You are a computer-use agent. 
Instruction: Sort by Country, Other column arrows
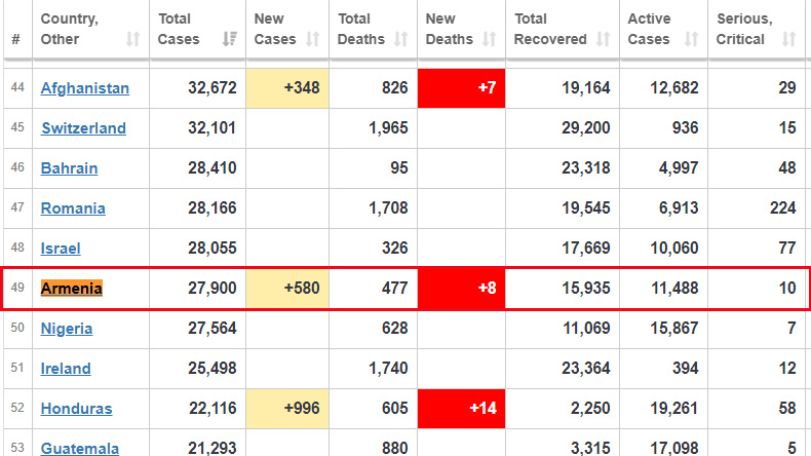(133, 39)
